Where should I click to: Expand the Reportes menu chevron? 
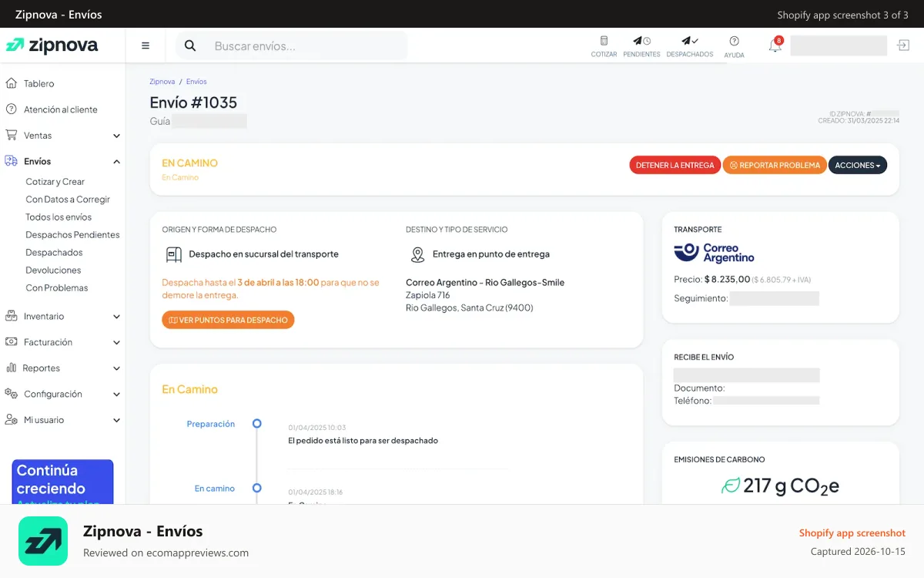(x=117, y=368)
